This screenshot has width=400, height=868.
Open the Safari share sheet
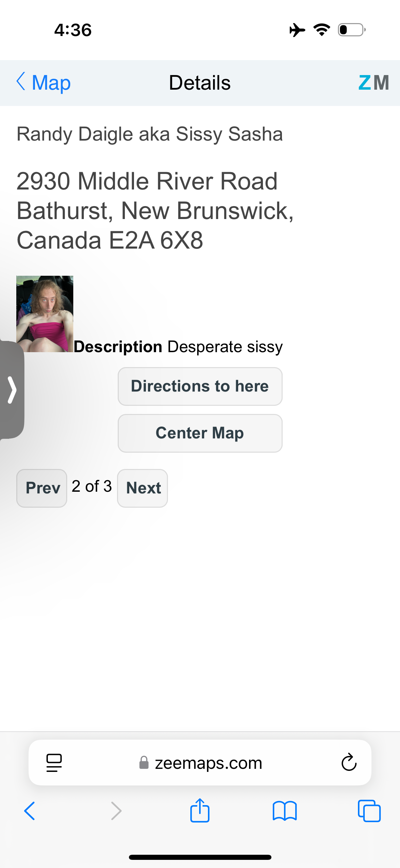[x=200, y=810]
